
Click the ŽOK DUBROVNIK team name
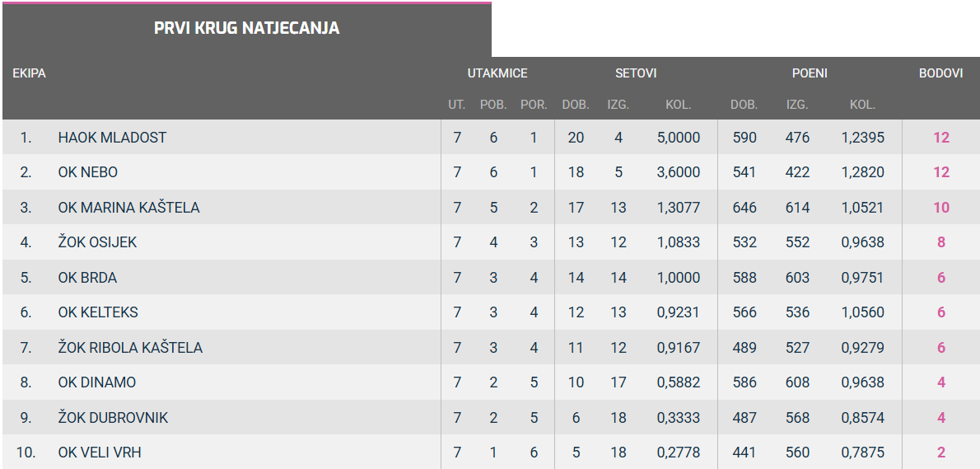coord(113,418)
